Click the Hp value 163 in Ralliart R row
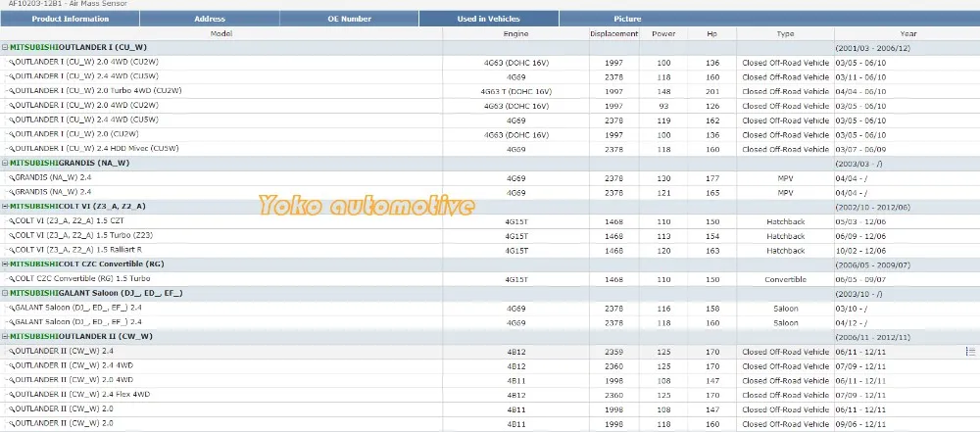The width and height of the screenshot is (980, 432). 711,251
